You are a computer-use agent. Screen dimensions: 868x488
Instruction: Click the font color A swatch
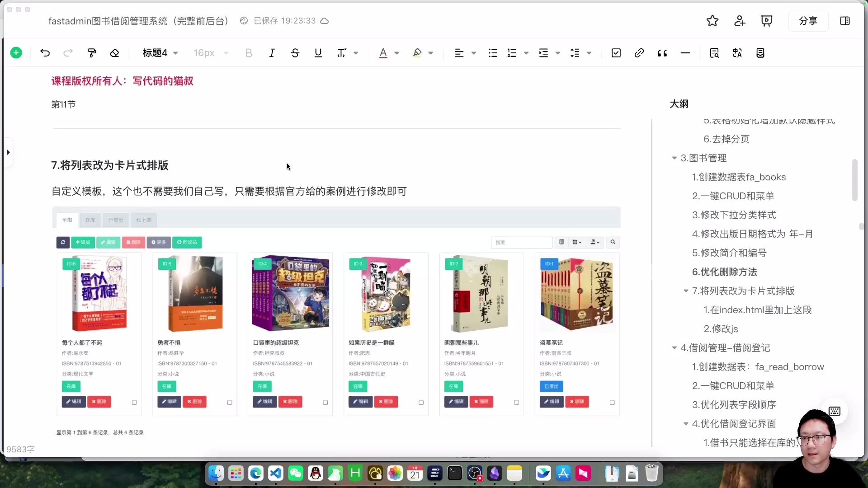(x=383, y=53)
